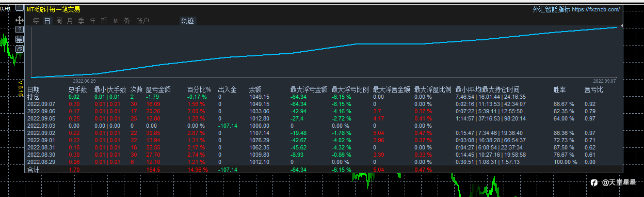This screenshot has width=644, height=197.
Task: Switch to the 年 yearly tab
Action: (x=93, y=21)
